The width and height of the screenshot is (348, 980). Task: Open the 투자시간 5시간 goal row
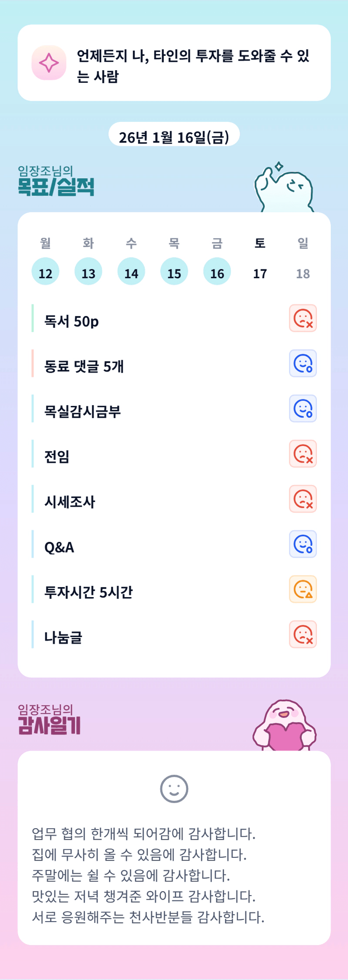[89, 592]
